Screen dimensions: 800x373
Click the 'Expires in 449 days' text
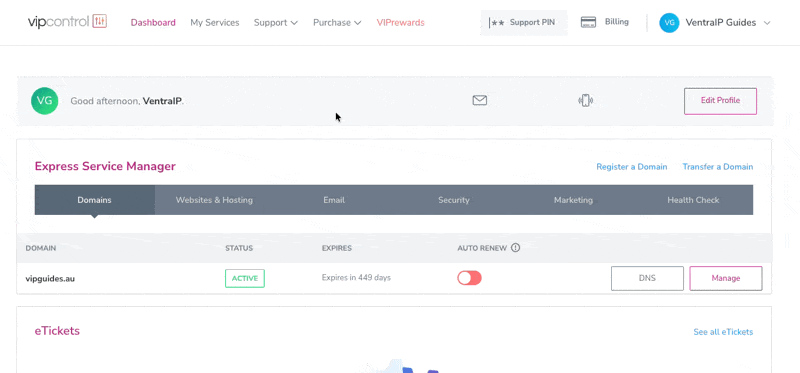[356, 278]
